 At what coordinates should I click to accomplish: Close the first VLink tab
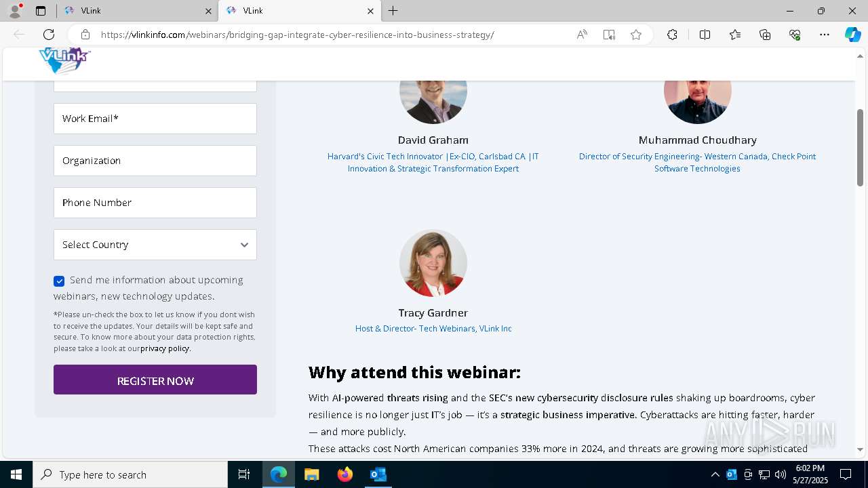(x=208, y=11)
